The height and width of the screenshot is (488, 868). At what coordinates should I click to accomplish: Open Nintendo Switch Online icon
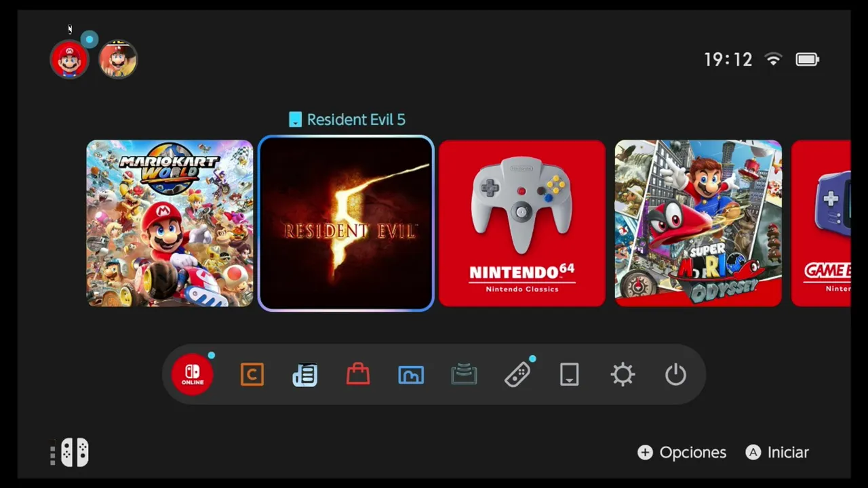tap(193, 374)
